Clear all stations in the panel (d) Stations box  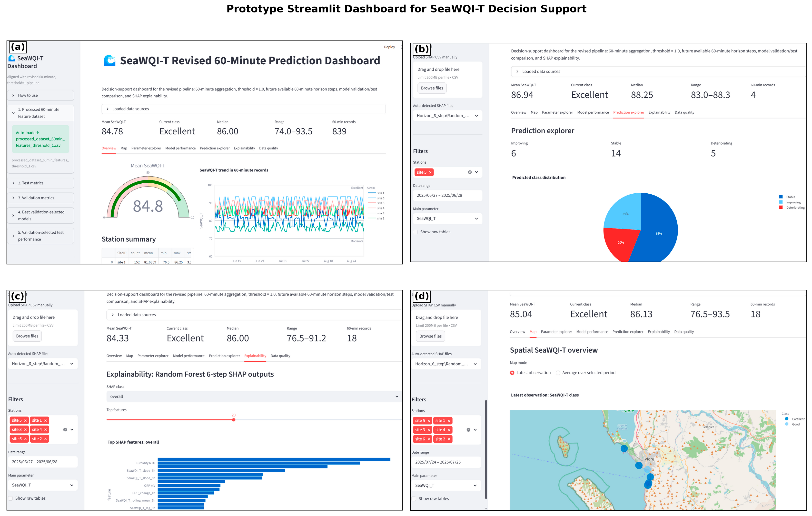coord(468,430)
